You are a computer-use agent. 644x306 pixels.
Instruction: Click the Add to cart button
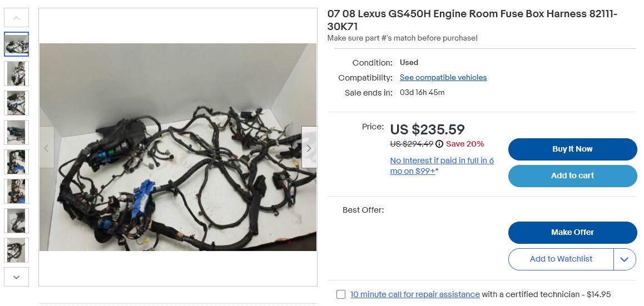pos(572,176)
